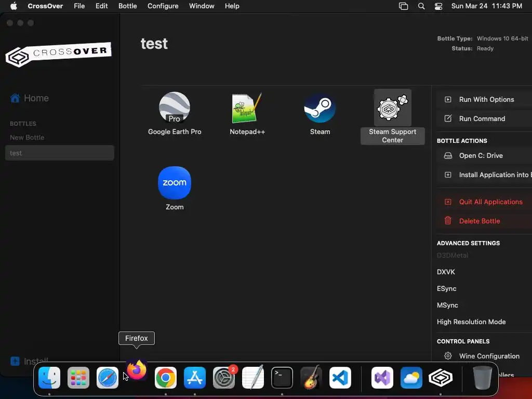Open Google Chrome from the Dock
The height and width of the screenshot is (399, 532).
click(166, 378)
